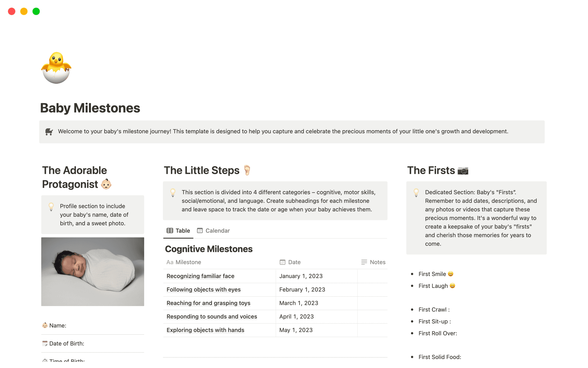
Task: Click the sleeping baby photo
Action: point(92,271)
